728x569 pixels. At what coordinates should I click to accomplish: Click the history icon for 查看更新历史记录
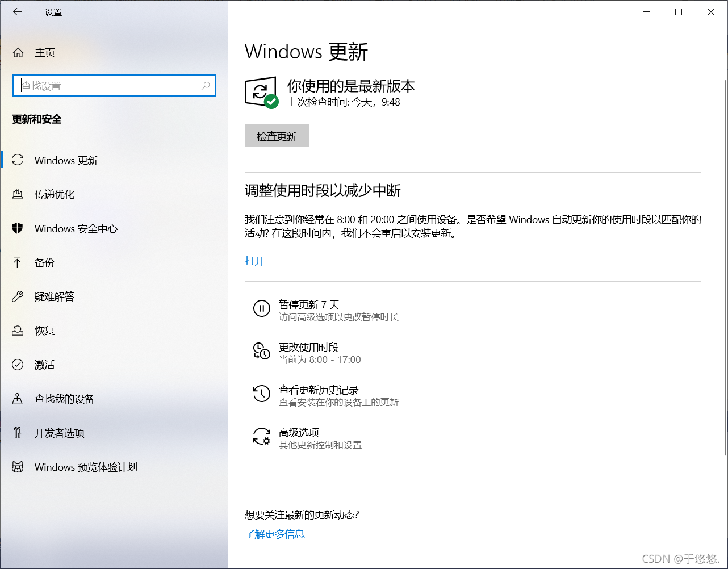(261, 394)
